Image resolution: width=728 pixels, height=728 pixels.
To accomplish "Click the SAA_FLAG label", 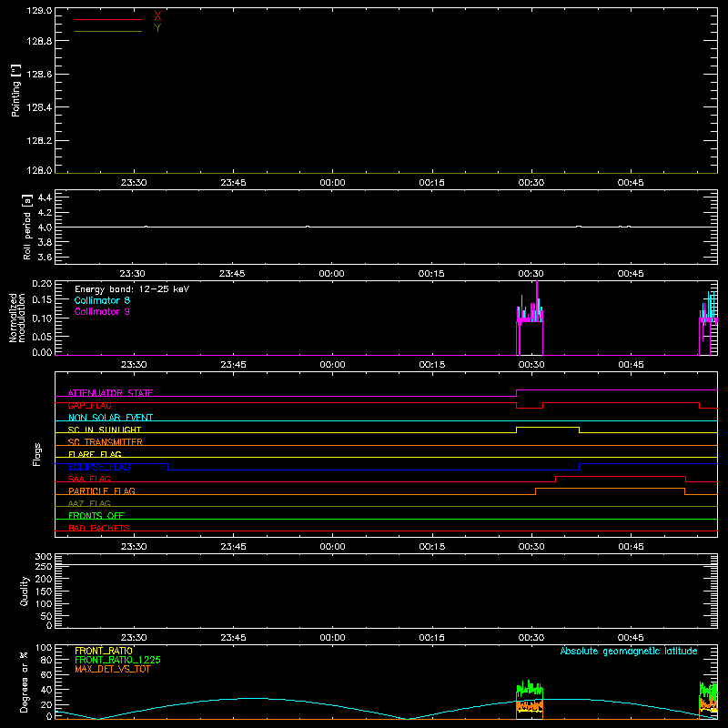I will [89, 479].
